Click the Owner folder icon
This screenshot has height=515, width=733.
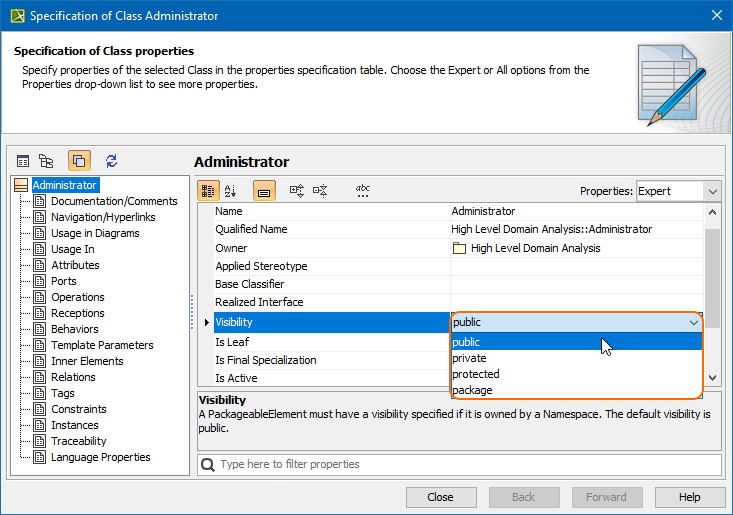point(459,248)
